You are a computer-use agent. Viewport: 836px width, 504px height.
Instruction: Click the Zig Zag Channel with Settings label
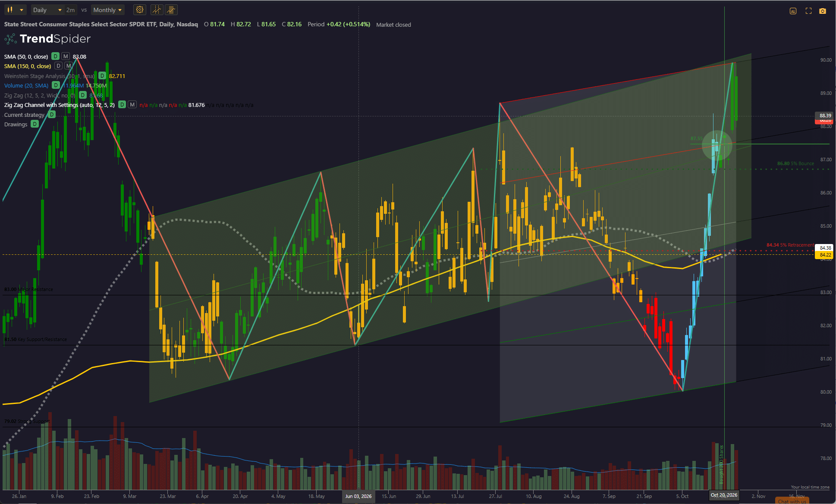(x=60, y=105)
